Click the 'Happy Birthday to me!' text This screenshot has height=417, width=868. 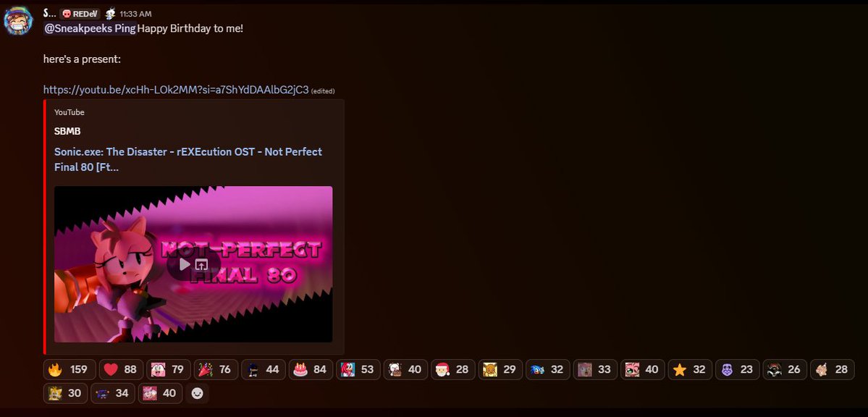pos(190,29)
